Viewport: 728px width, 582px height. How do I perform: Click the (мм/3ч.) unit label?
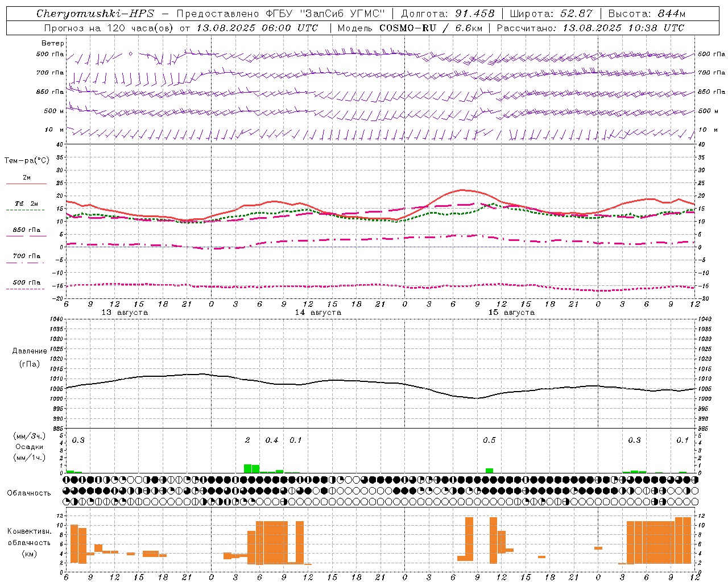click(29, 436)
